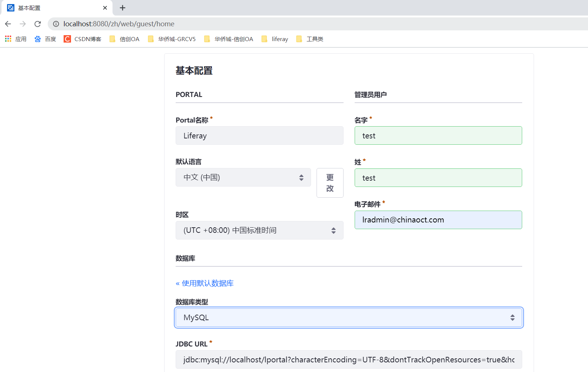Click the Portal名称 field containing Liferay
588x372 pixels.
pyautogui.click(x=259, y=135)
